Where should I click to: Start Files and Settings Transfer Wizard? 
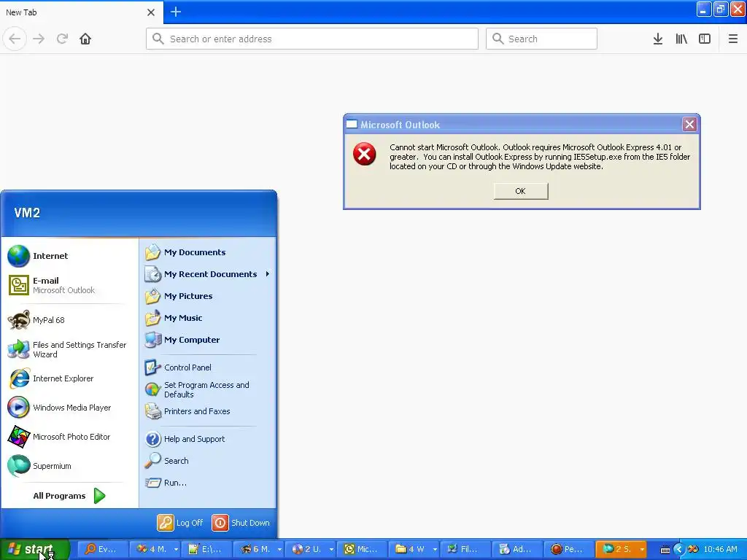tap(69, 349)
